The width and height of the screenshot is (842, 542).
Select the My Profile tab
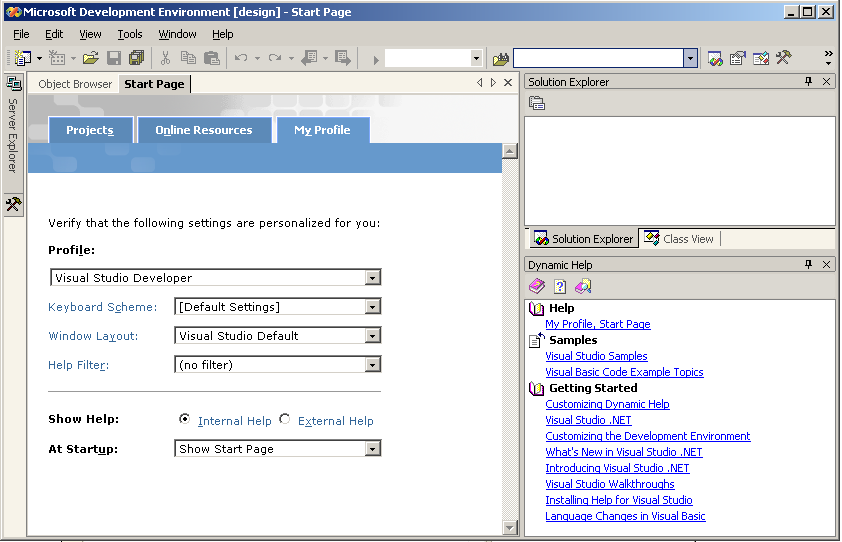point(322,130)
